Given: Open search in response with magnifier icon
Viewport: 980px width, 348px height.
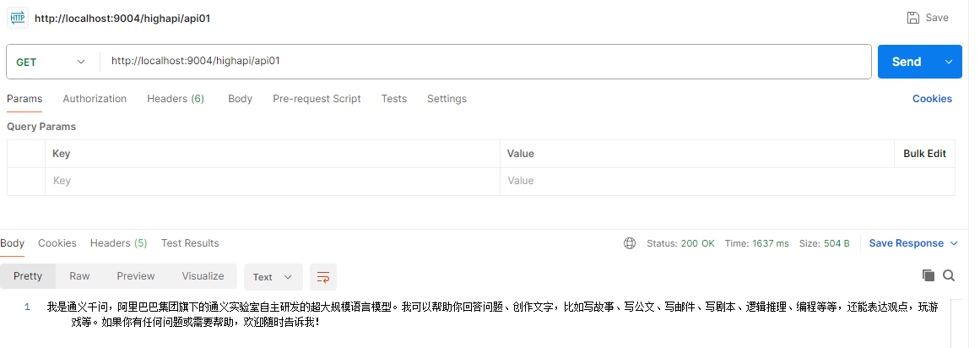Looking at the screenshot, I should pos(949,275).
